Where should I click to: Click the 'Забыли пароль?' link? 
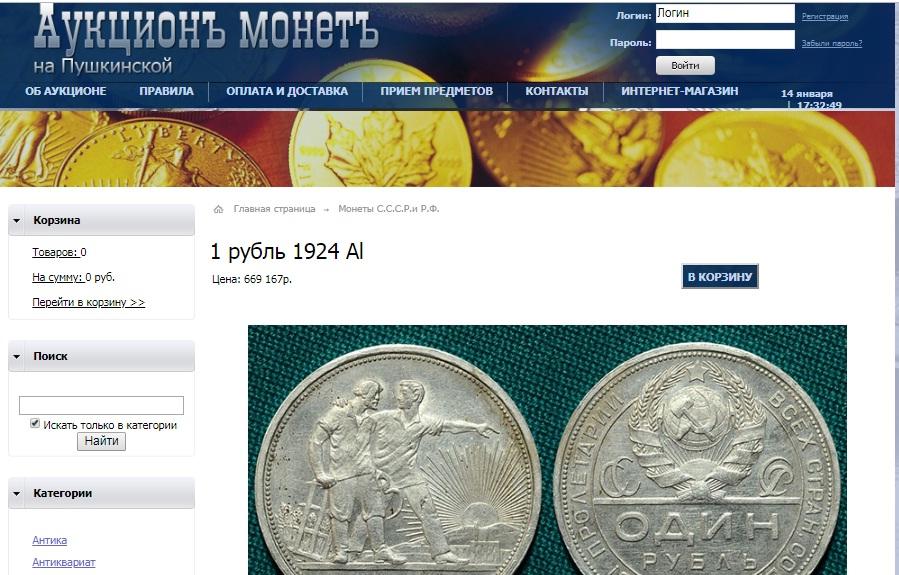tap(831, 43)
